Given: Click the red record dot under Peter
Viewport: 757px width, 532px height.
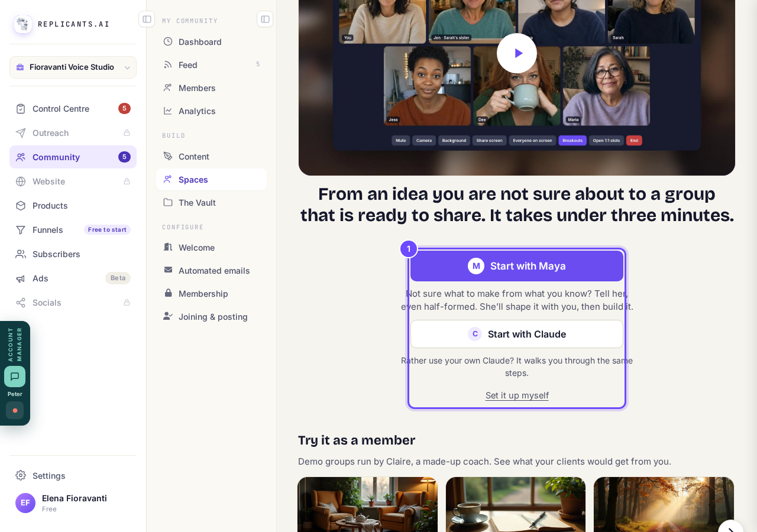Looking at the screenshot, I should click(15, 410).
